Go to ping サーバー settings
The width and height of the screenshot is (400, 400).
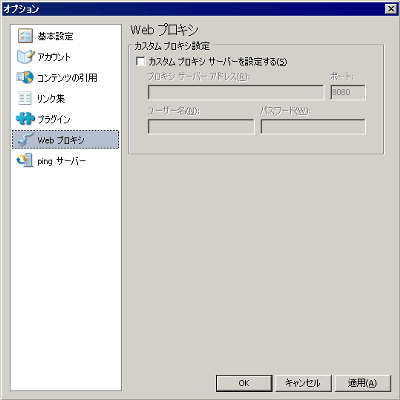[61, 161]
